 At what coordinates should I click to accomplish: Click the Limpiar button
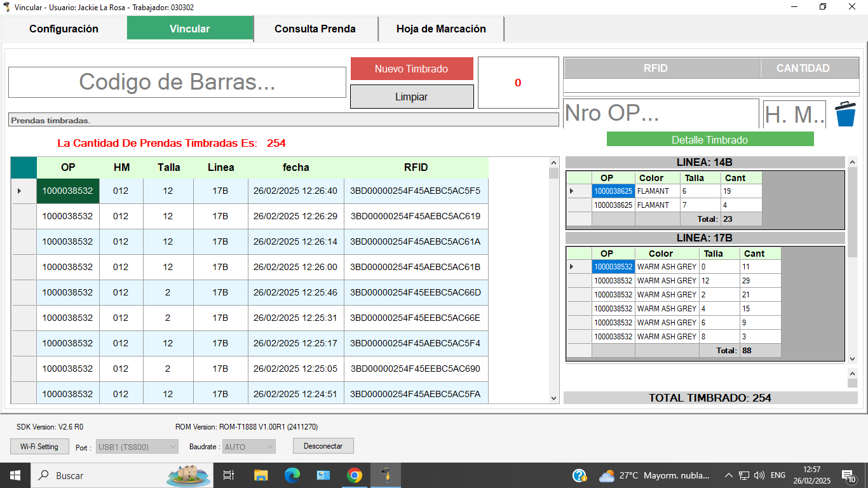(x=412, y=97)
